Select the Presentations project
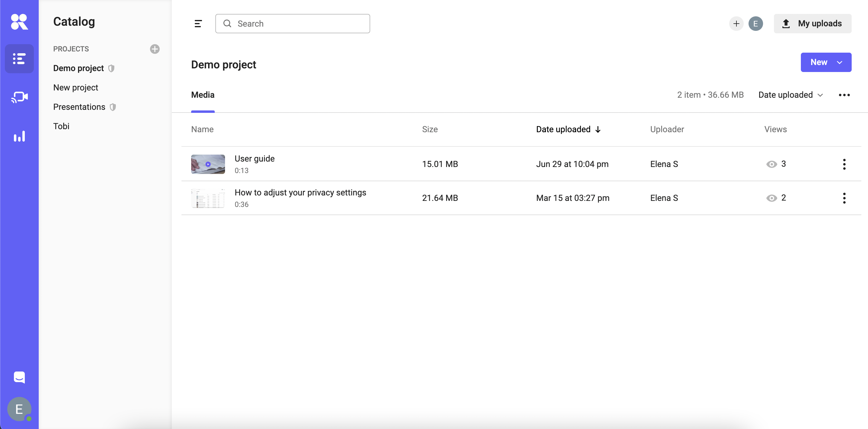 79,107
